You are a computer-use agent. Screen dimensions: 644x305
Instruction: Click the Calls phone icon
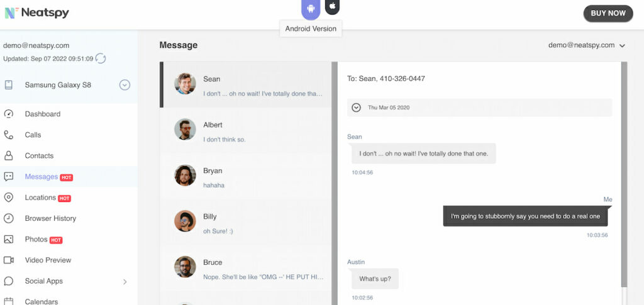[x=9, y=135]
